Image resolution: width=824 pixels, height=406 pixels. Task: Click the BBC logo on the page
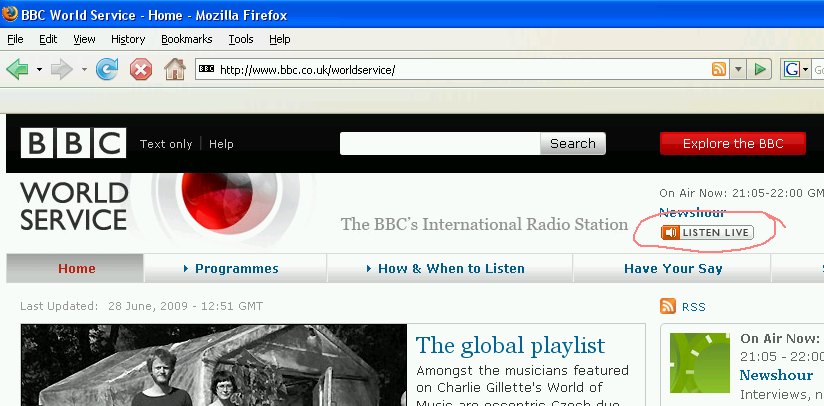tap(74, 143)
